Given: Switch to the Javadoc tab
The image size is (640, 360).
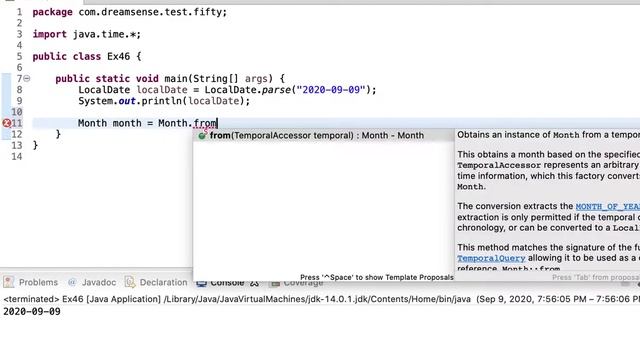Looking at the screenshot, I should (x=92, y=282).
